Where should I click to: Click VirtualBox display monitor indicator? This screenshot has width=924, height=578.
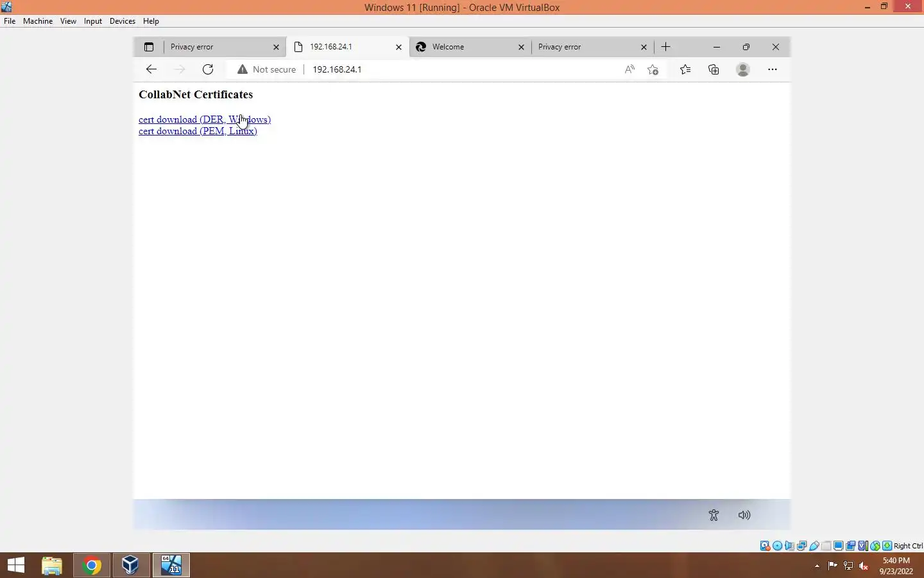[x=838, y=546]
